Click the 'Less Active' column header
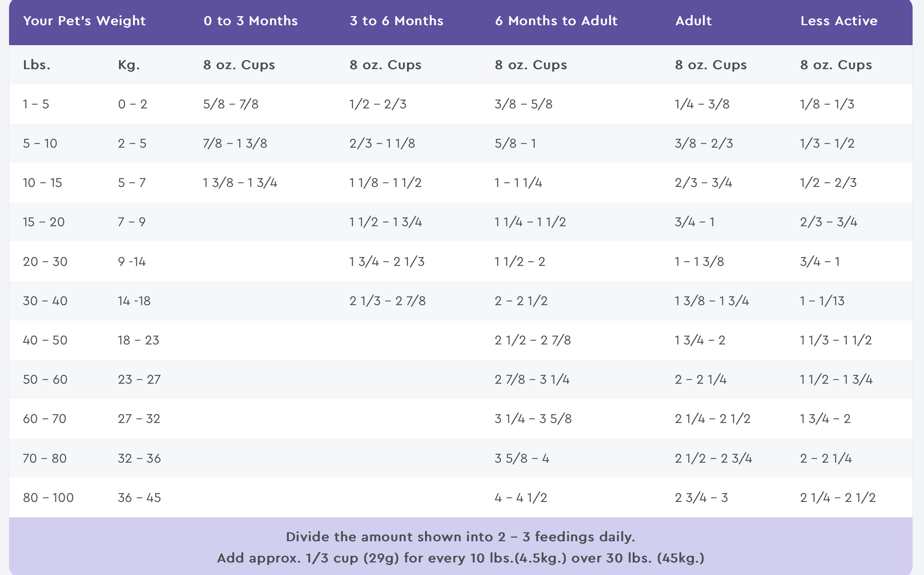 click(x=839, y=21)
